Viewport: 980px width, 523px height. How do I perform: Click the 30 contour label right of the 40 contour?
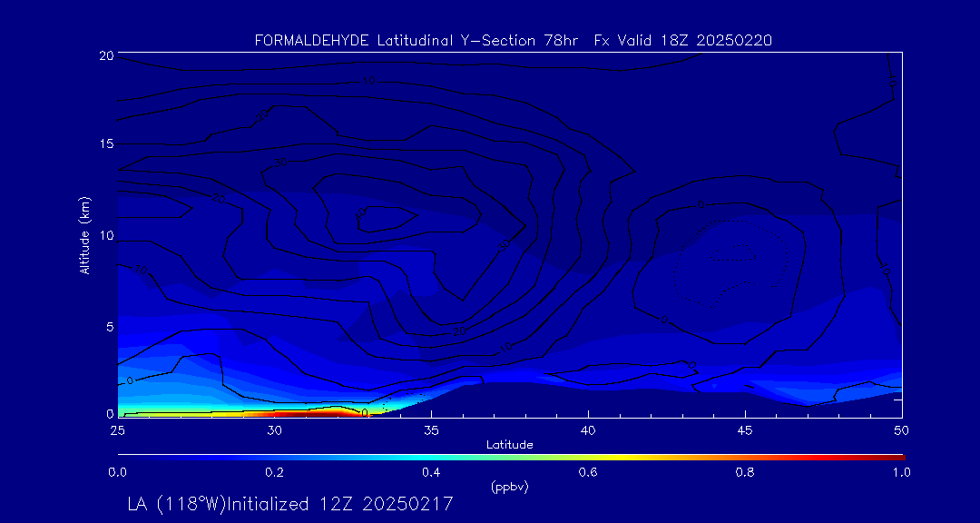505,244
